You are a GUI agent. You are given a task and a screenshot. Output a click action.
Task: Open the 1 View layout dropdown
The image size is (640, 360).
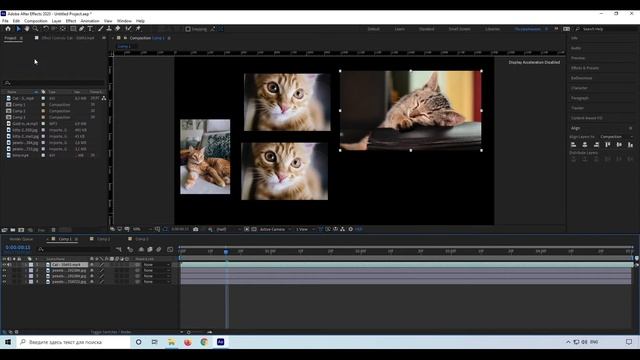305,229
